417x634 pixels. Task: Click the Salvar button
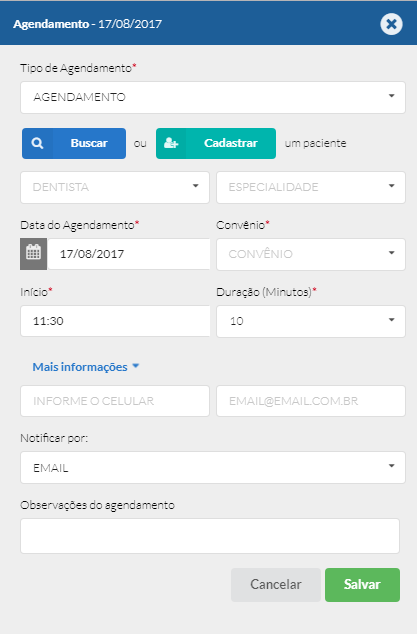(362, 585)
